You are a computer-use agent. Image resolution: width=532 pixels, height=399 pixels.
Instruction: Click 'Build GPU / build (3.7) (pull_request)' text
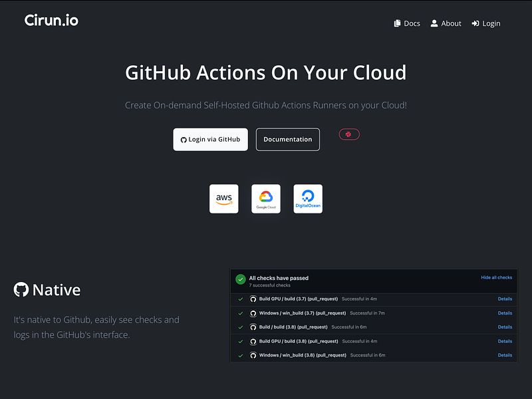click(x=299, y=299)
